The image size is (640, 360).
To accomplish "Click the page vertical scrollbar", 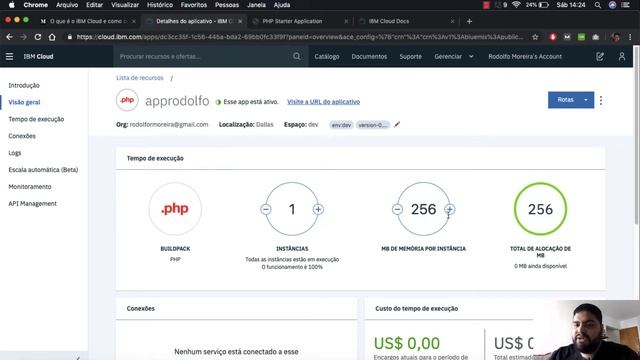I will click(x=636, y=136).
